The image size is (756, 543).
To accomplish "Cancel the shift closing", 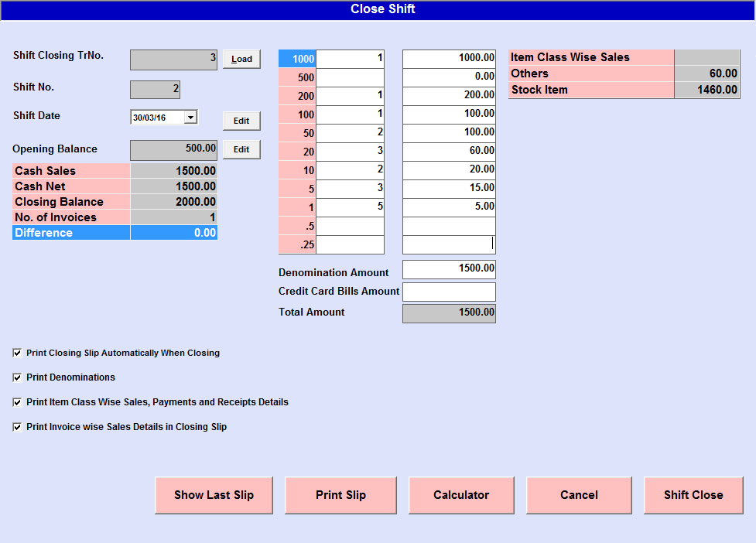I will point(579,495).
